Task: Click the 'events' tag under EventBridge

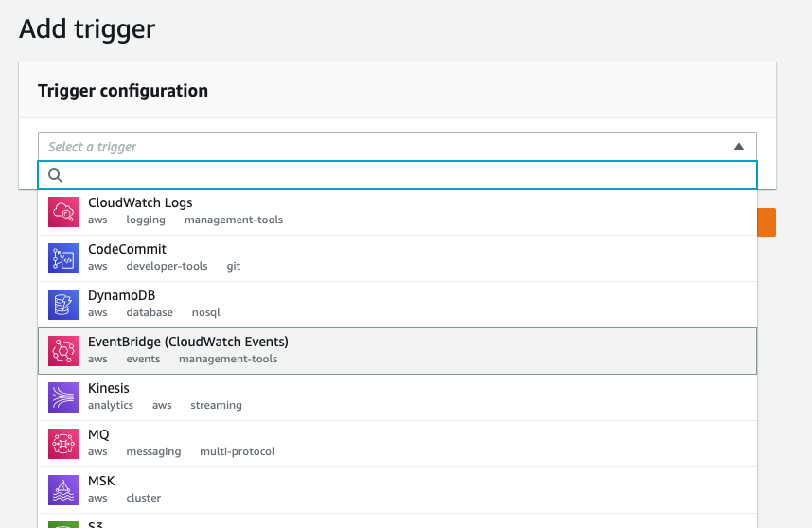Action: 143,359
